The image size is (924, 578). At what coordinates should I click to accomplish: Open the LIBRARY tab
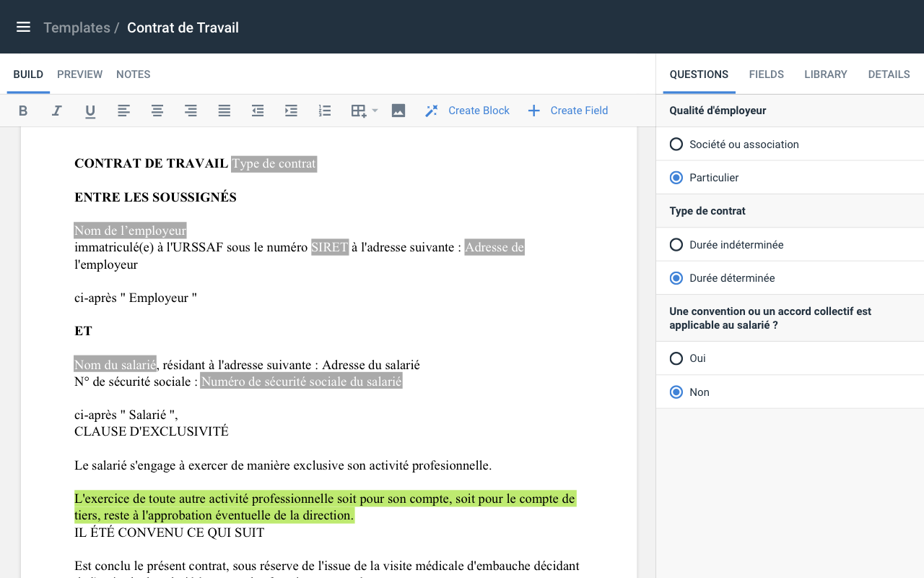click(826, 74)
